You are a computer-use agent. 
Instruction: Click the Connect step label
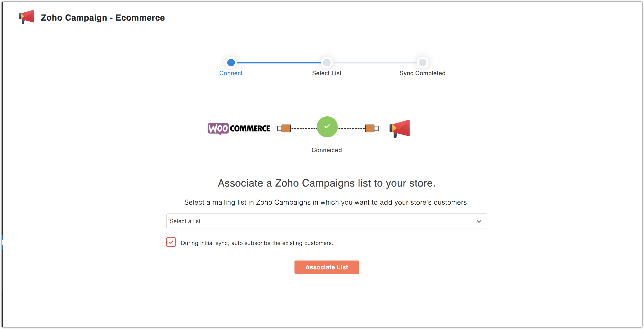click(231, 73)
